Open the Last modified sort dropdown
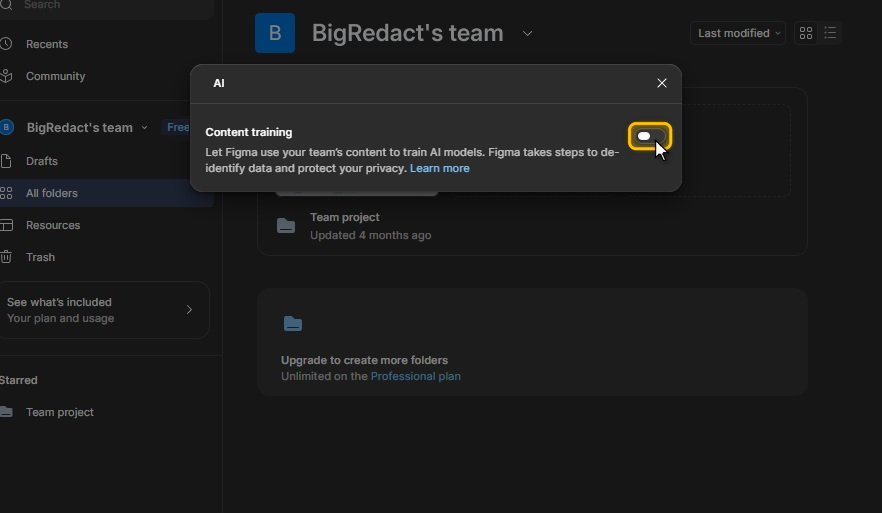Screen dimensions: 882x513 tap(737, 33)
